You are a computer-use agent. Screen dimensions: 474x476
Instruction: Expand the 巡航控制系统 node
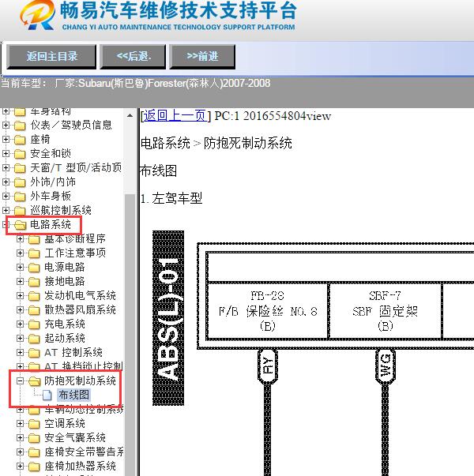6,210
